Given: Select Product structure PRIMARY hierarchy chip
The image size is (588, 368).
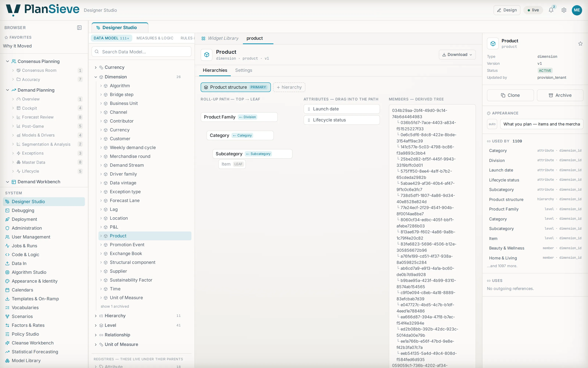Looking at the screenshot, I should [x=235, y=87].
